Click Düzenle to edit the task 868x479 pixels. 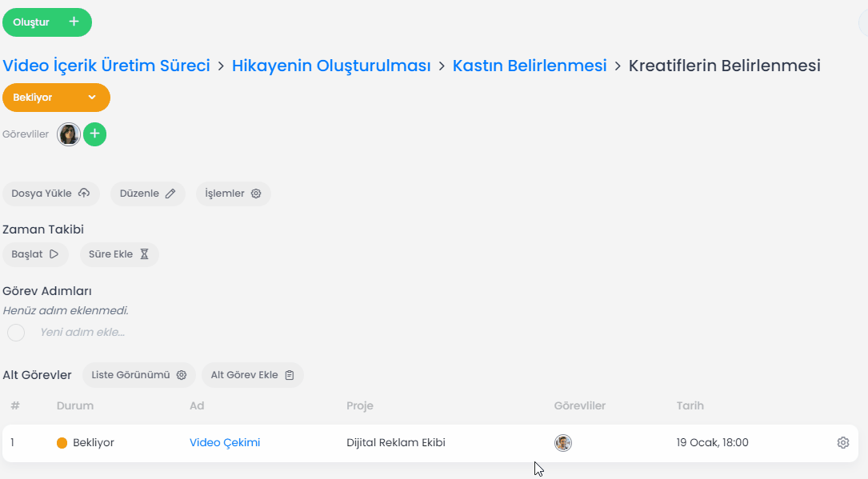click(x=147, y=194)
